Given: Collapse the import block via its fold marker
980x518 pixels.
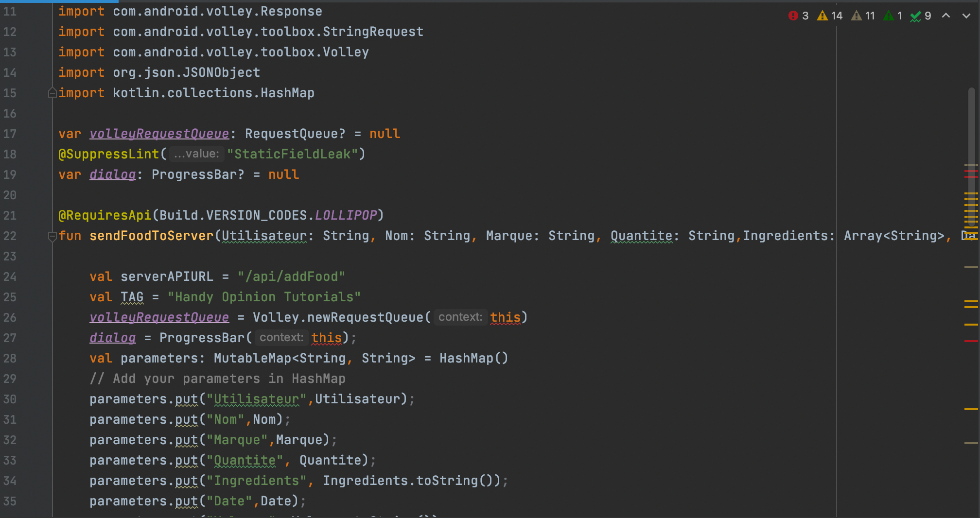Looking at the screenshot, I should tap(52, 92).
